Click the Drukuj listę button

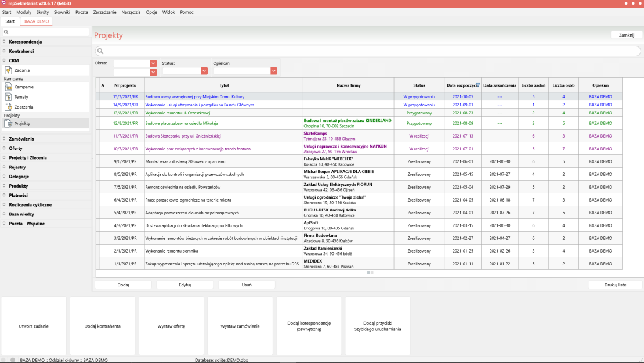[x=615, y=285]
